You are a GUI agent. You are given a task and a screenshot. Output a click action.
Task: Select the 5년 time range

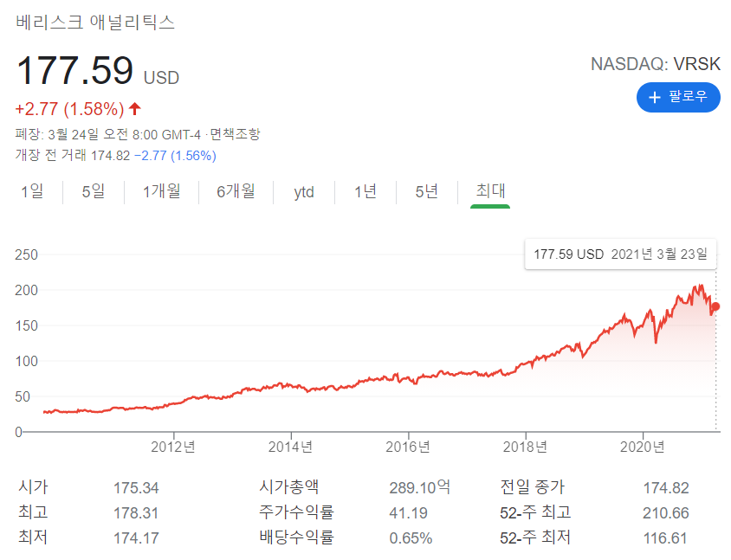coord(425,191)
